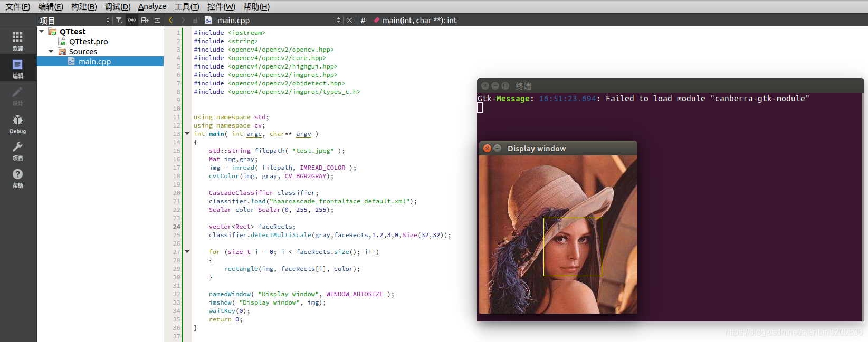Open the Design mode in sidebar

[x=17, y=96]
